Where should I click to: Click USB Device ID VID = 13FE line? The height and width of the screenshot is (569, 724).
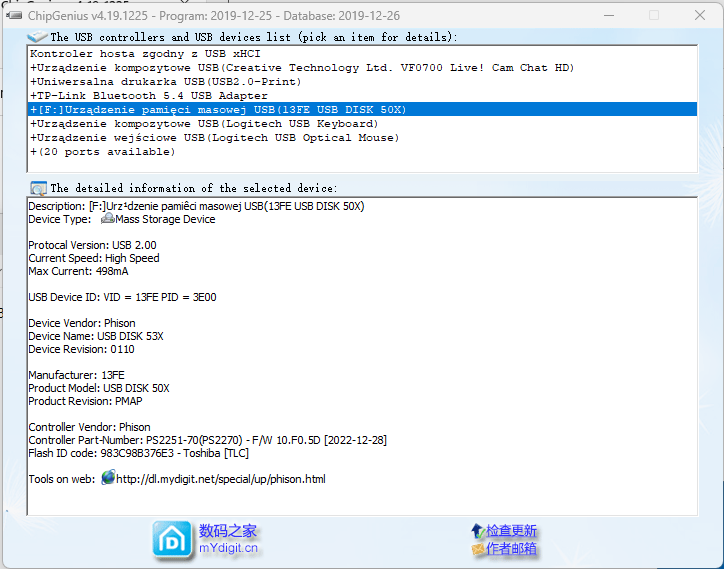(x=122, y=297)
